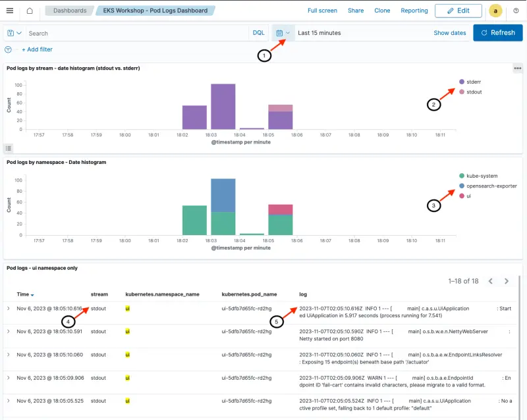
Task: Open Full screen mode
Action: (321, 11)
